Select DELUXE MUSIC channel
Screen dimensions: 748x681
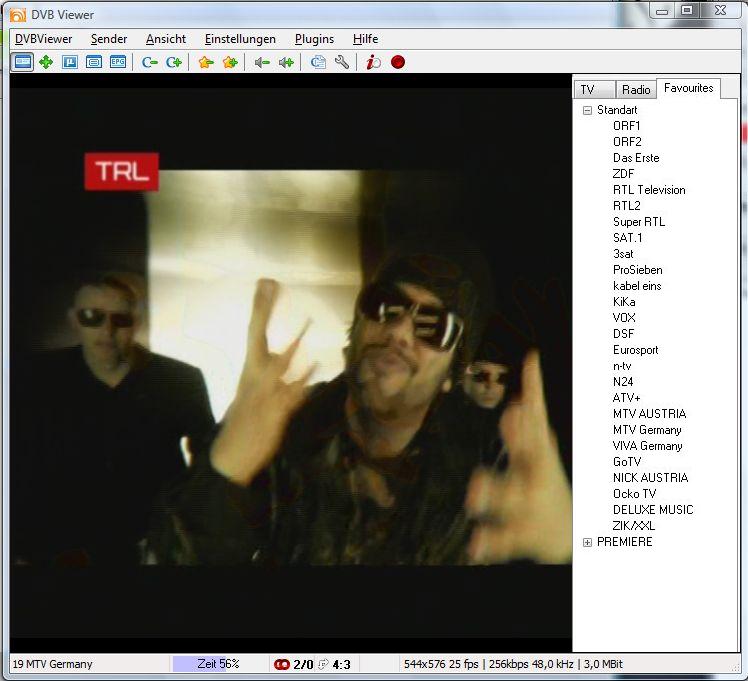tap(653, 510)
